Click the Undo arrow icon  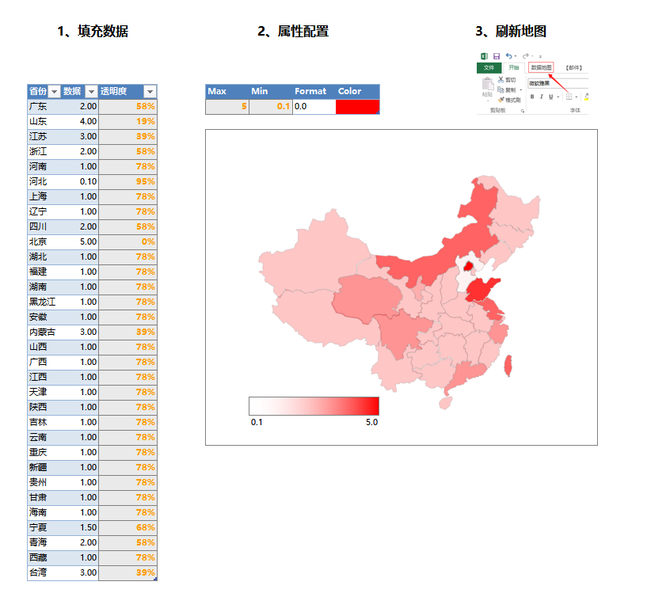(509, 56)
